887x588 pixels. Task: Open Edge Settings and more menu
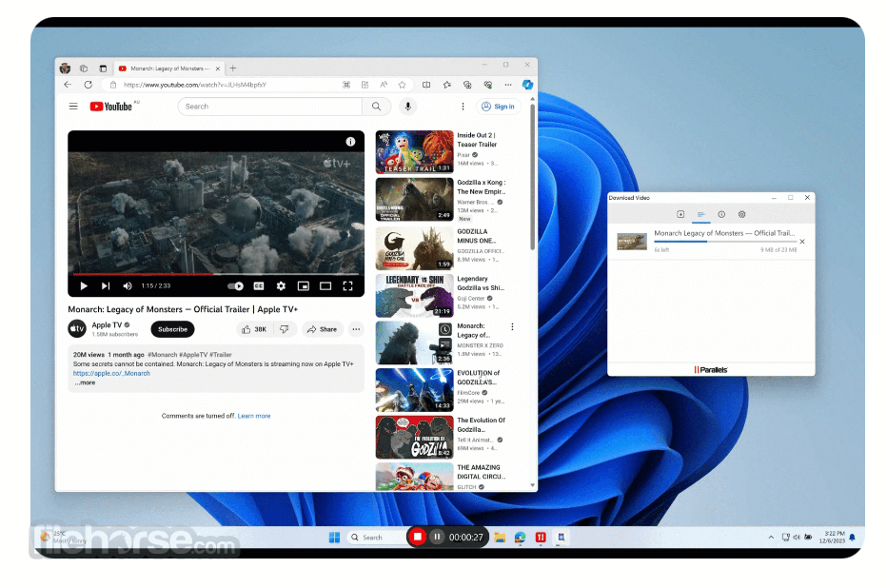(508, 85)
